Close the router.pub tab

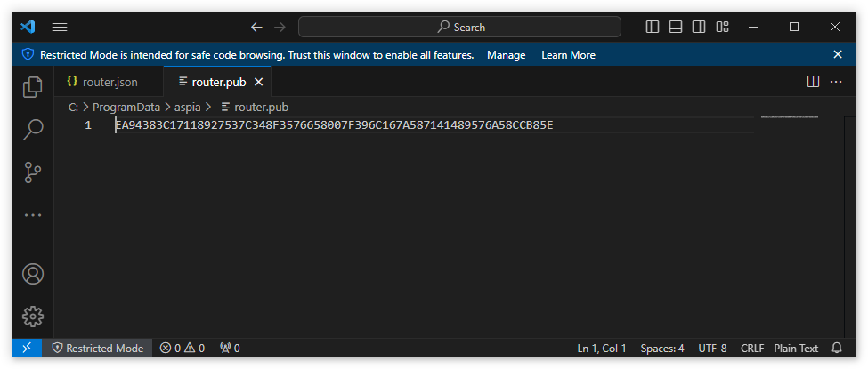coord(258,81)
